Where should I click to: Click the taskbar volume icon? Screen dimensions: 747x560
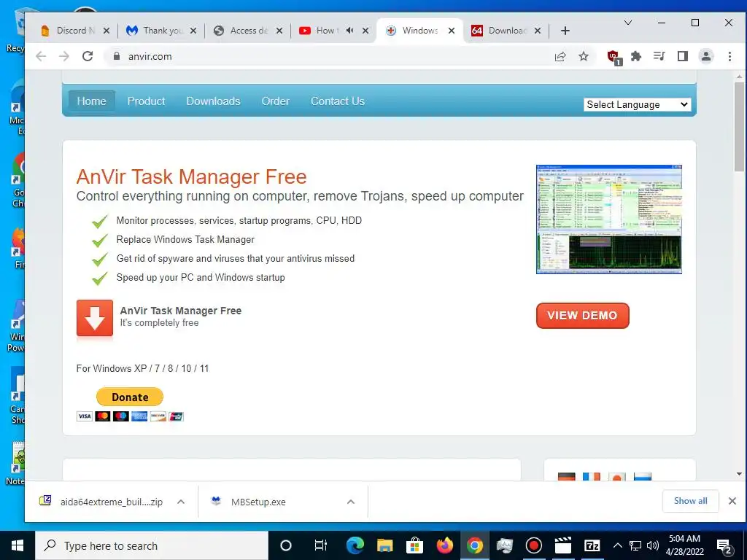tap(652, 545)
